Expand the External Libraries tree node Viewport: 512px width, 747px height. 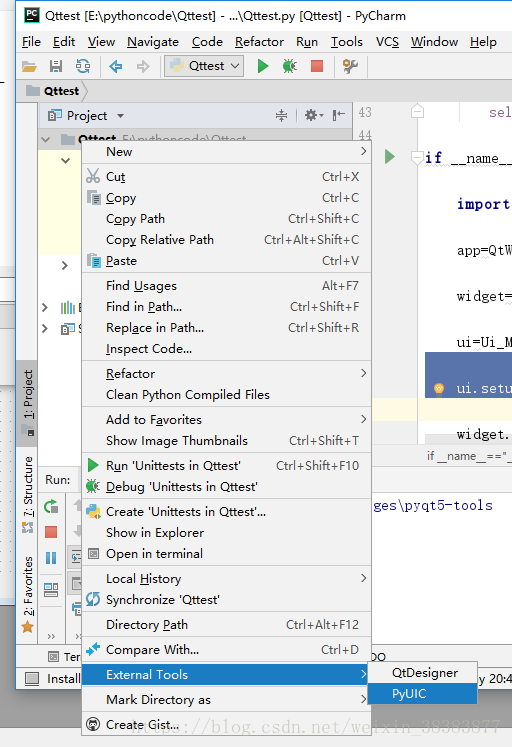[45, 307]
